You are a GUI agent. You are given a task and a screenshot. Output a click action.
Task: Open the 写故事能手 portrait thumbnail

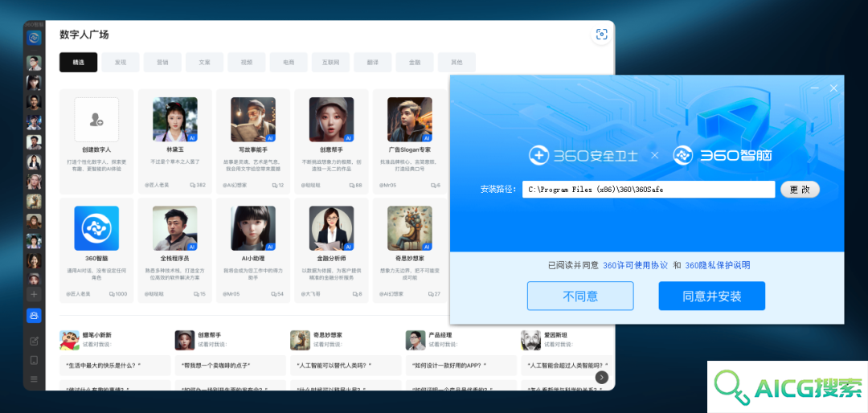(253, 120)
